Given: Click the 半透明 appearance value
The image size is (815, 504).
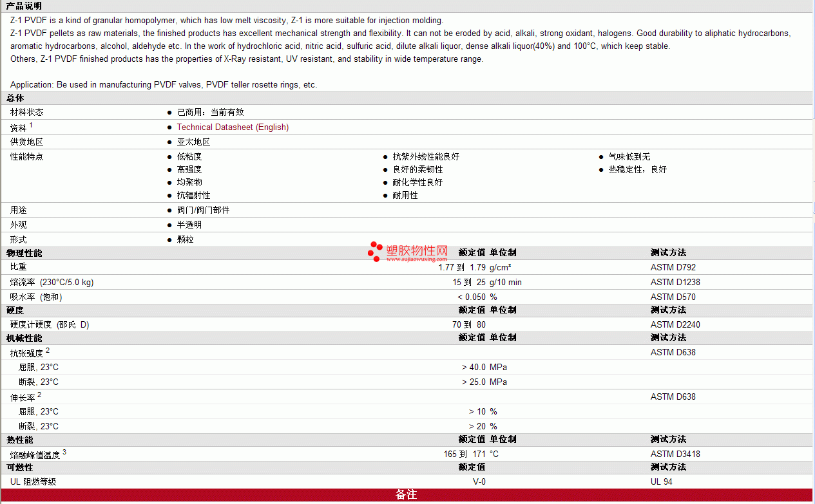Looking at the screenshot, I should (x=189, y=225).
